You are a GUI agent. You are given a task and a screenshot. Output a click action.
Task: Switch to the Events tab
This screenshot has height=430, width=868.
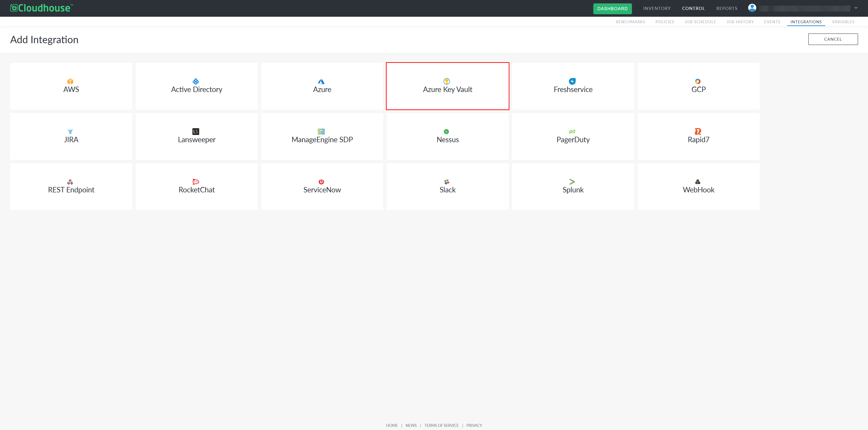[x=772, y=22]
